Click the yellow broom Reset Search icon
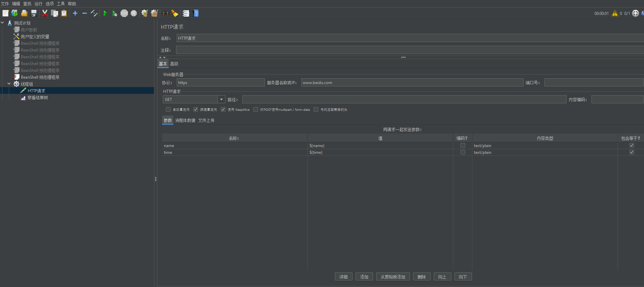This screenshot has height=287, width=644. 175,13
